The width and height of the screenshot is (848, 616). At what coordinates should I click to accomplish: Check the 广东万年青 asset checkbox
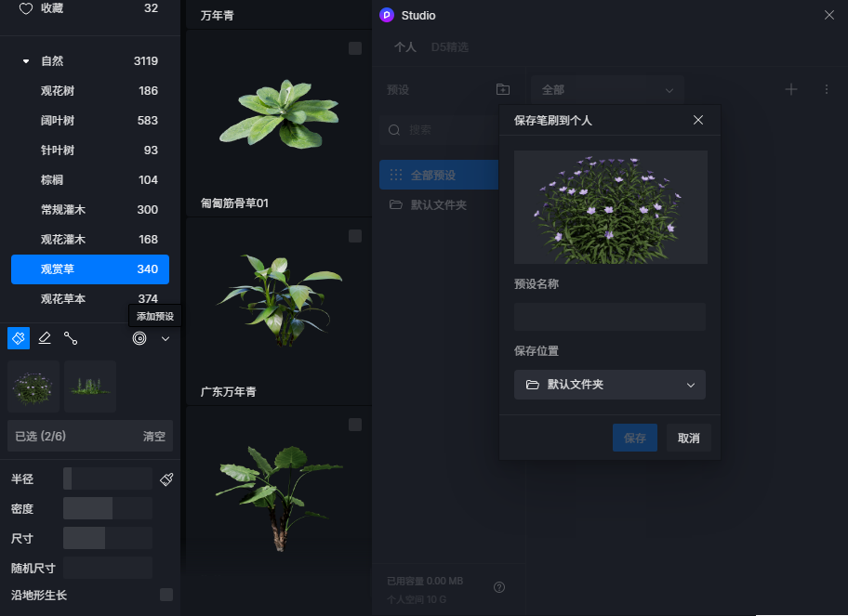pos(355,236)
